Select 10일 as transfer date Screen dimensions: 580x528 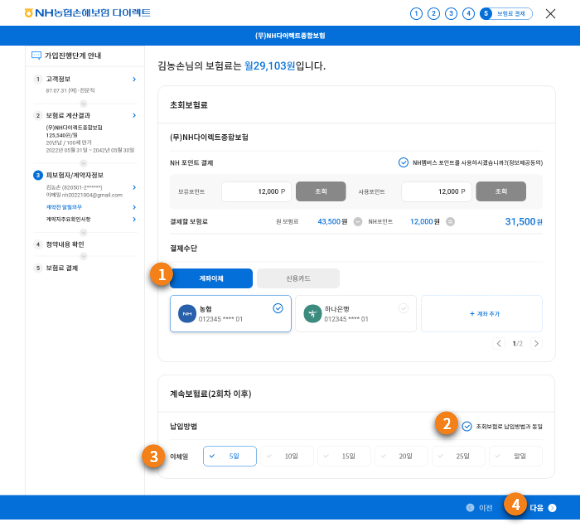point(287,456)
